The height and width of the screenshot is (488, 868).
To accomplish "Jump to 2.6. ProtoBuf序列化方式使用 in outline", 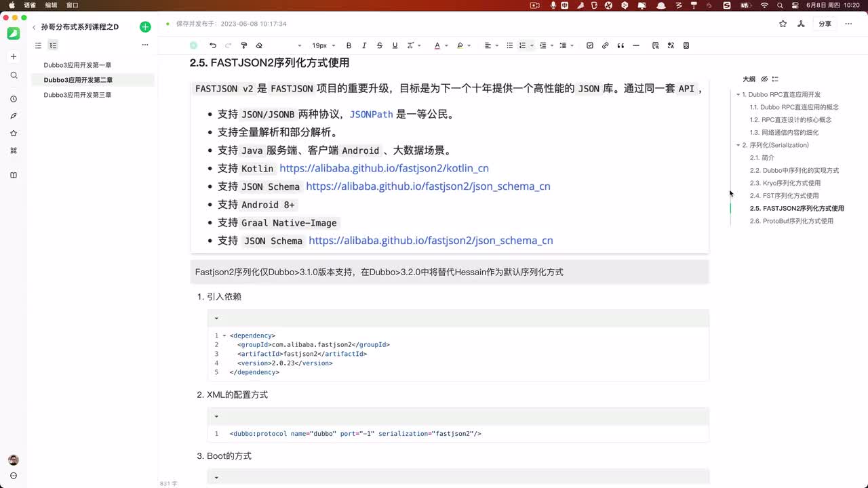I will (x=791, y=221).
